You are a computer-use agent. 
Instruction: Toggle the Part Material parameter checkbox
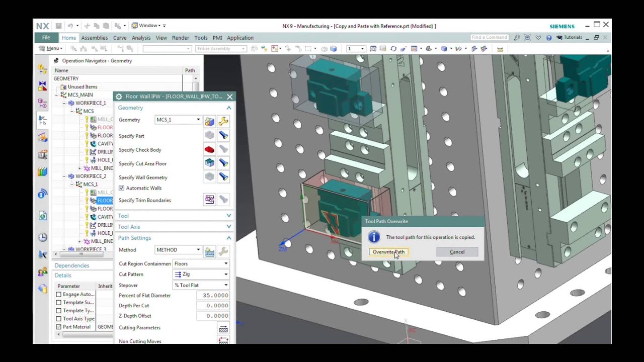(x=59, y=327)
